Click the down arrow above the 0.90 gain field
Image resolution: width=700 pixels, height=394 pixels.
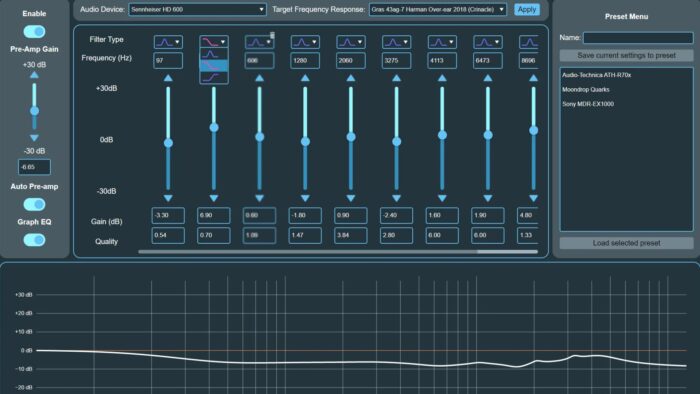[351, 198]
